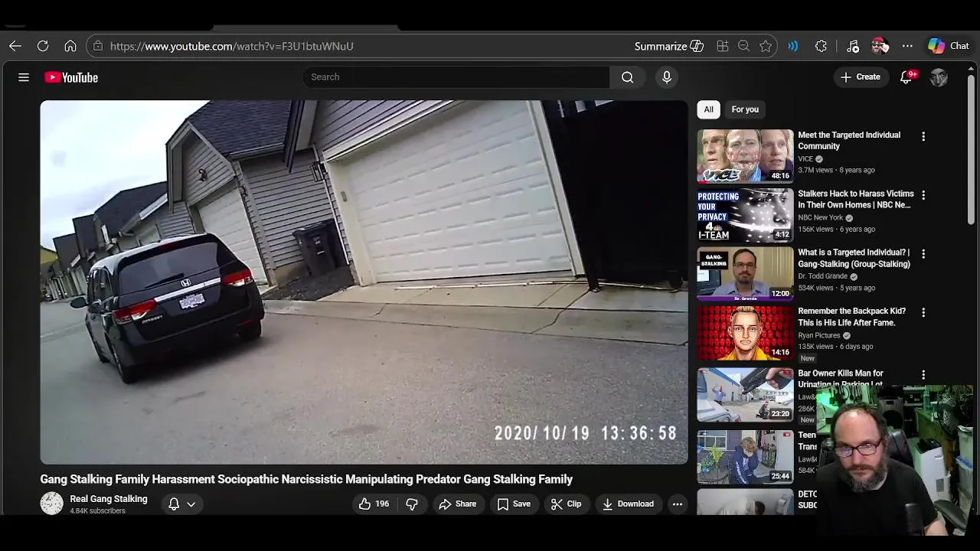Image resolution: width=980 pixels, height=551 pixels.
Task: Reload the page with refresh icon
Action: pos(43,46)
